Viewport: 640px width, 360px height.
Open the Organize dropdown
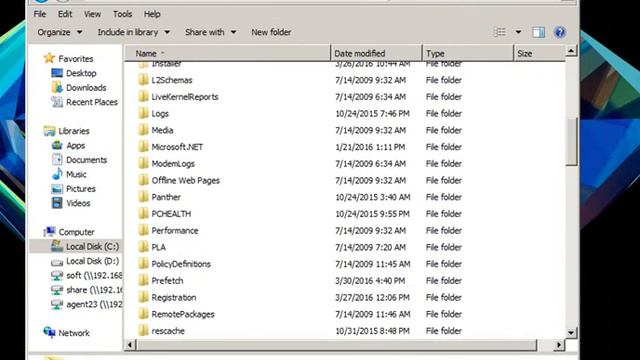pyautogui.click(x=60, y=32)
